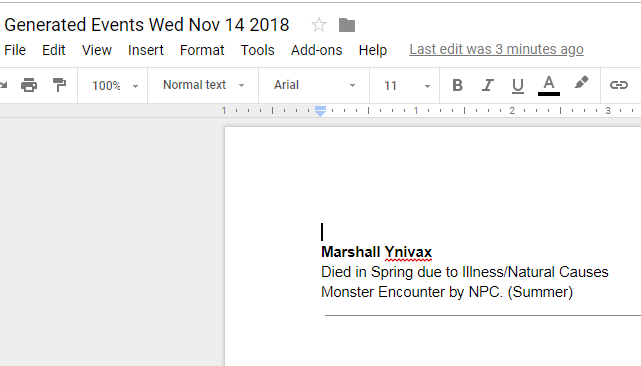Click the Last edit was 3 minutes ago link
The image size is (641, 366).
tap(496, 49)
